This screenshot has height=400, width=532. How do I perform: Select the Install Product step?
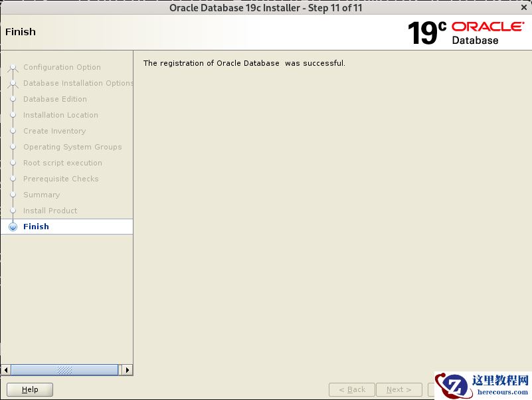pos(50,211)
